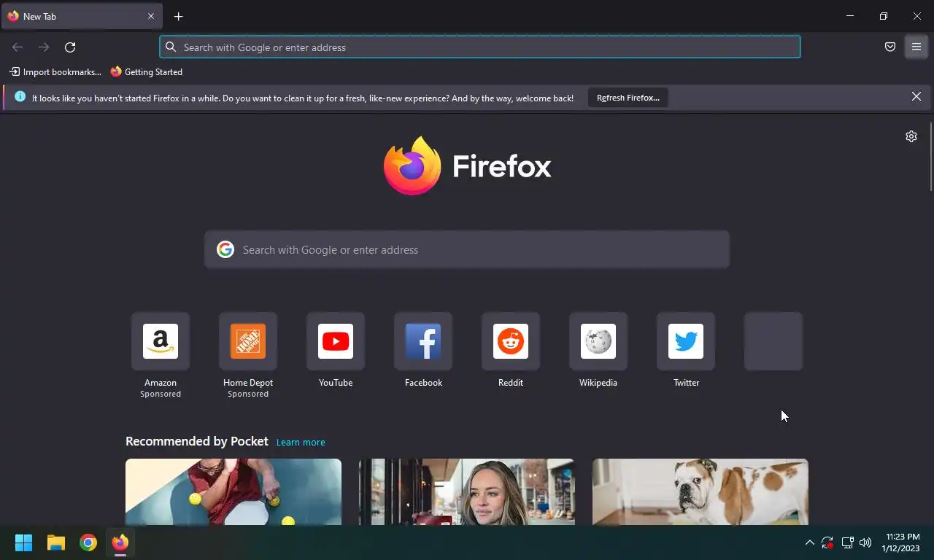
Task: Select the New Tab tab
Action: pos(82,16)
